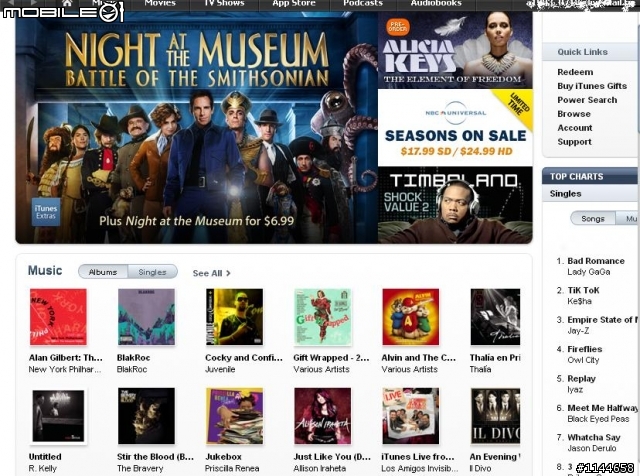Open the Alvin and The Chipmunks album cover
This screenshot has width=640, height=476.
point(411,317)
